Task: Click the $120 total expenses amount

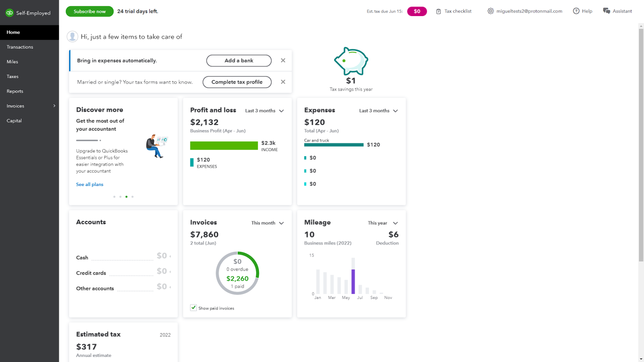Action: point(315,122)
